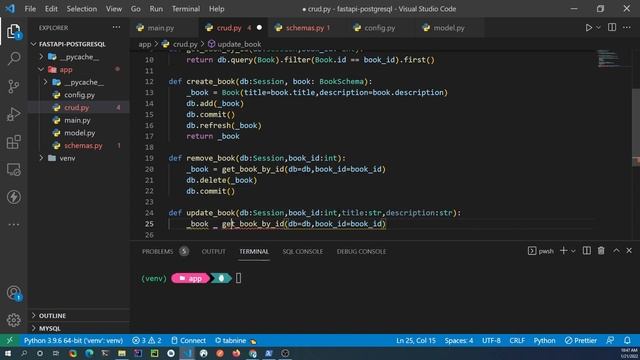This screenshot has width=640, height=360.
Task: Change the CRLF end of line sequence
Action: pos(517,340)
